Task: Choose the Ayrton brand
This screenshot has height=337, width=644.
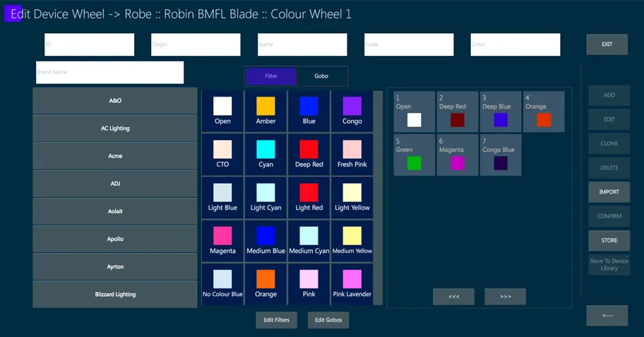Action: point(115,267)
